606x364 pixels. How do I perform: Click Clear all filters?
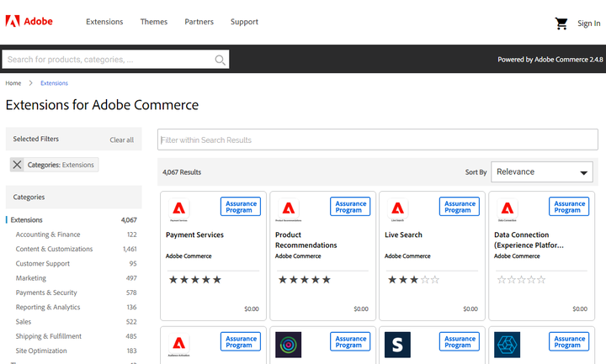[122, 140]
